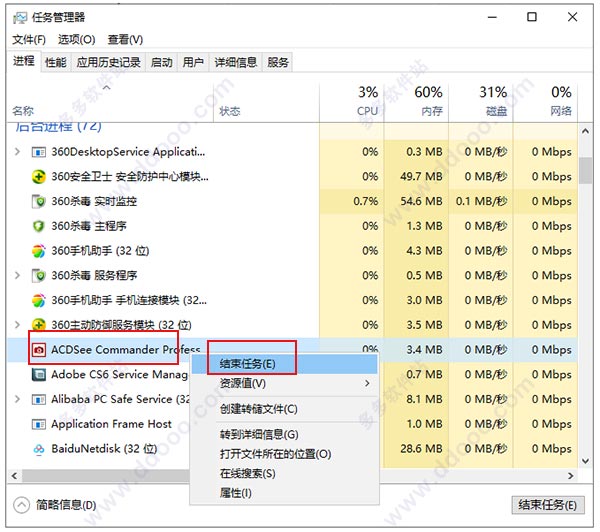The height and width of the screenshot is (532, 600).
Task: Click the 0.1 MB/秒 disk value
Action: [481, 201]
